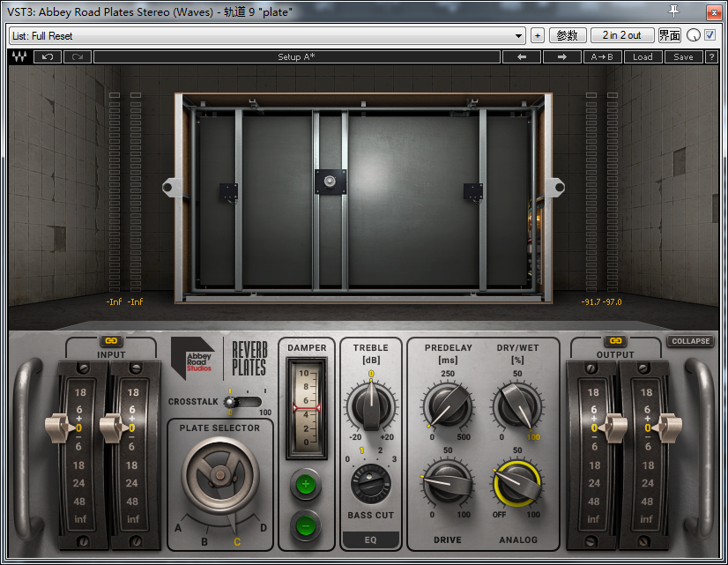Toggle the plugin bypass checkbox
Image resolution: width=728 pixels, height=565 pixels.
[709, 35]
